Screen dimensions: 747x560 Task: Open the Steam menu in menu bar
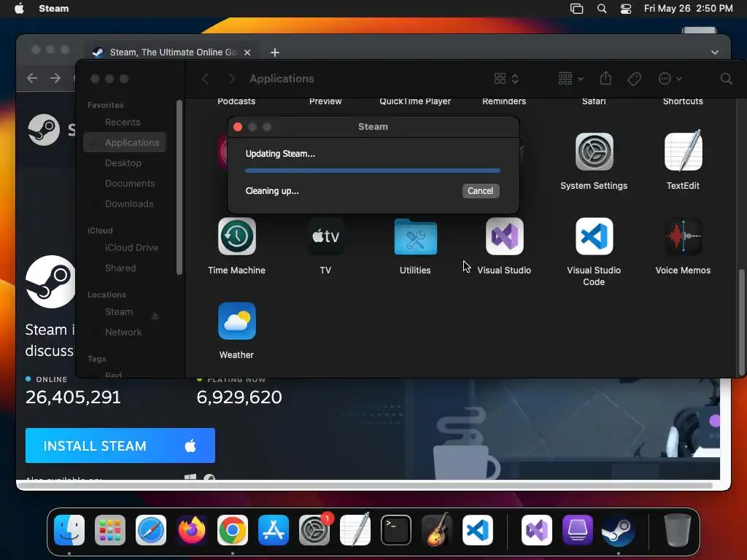53,9
